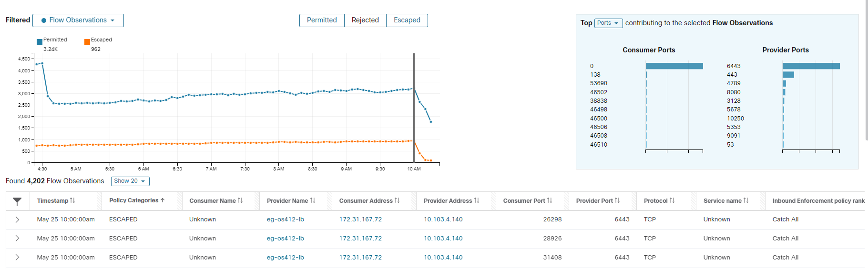The width and height of the screenshot is (868, 269).
Task: Click Policy Categories ascending sort arrow
Action: pyautogui.click(x=163, y=200)
